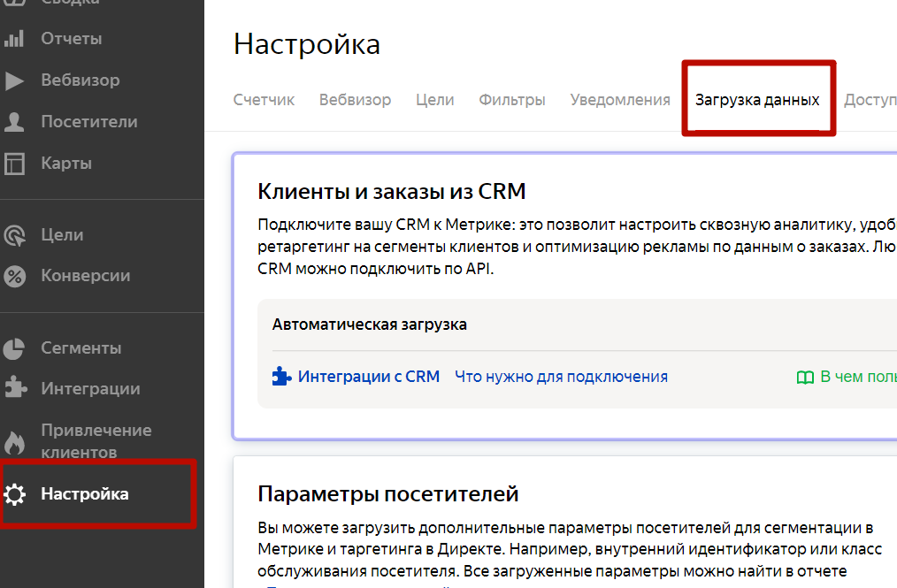The height and width of the screenshot is (588, 897).
Task: Click the Параметры посетителей heading
Action: [387, 494]
